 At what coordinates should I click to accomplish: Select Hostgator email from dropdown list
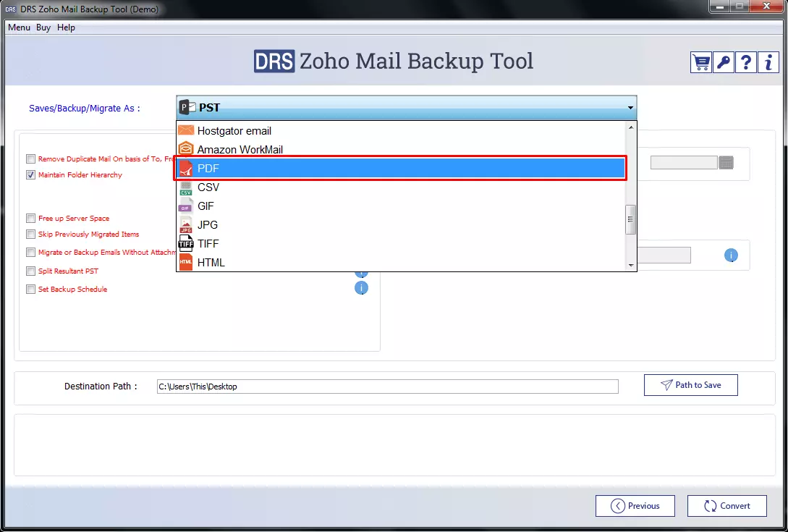tap(400, 131)
